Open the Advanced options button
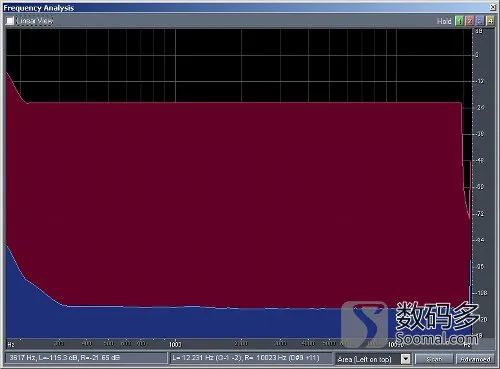The image size is (500, 369). [x=475, y=359]
